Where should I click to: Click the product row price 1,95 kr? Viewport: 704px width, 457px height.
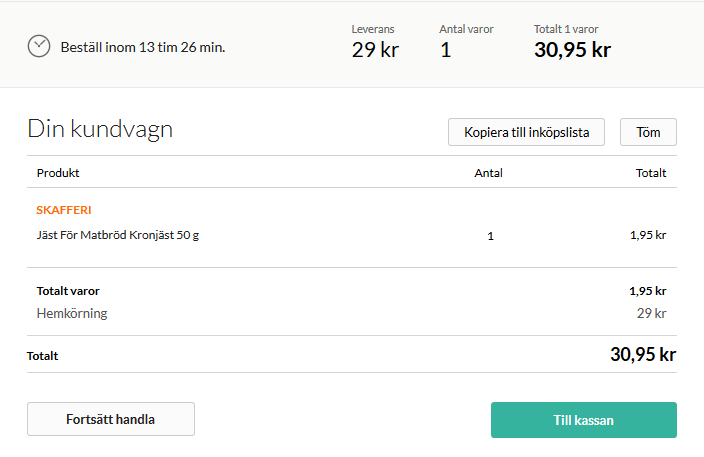[x=648, y=236]
